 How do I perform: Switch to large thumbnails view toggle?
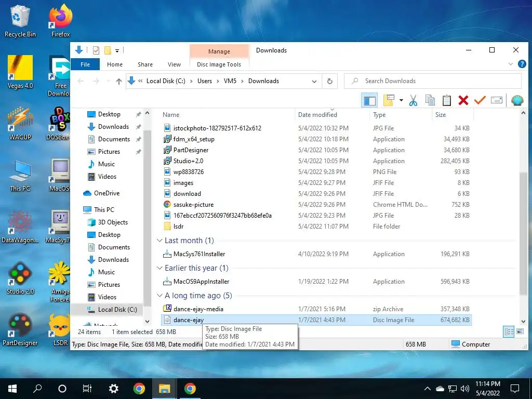[x=520, y=331]
